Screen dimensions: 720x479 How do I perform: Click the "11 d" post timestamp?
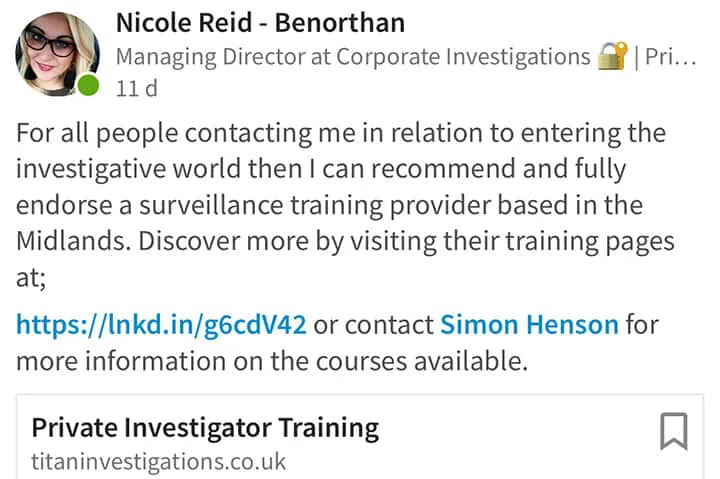click(x=137, y=87)
